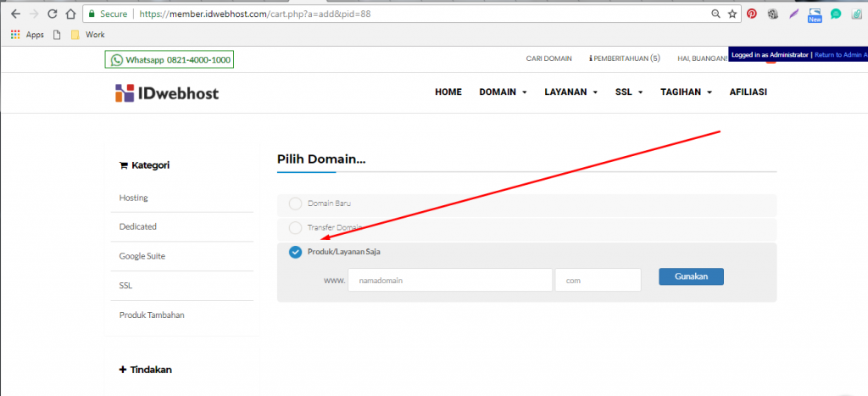Click the Gunakan button
The width and height of the screenshot is (868, 396).
point(691,276)
